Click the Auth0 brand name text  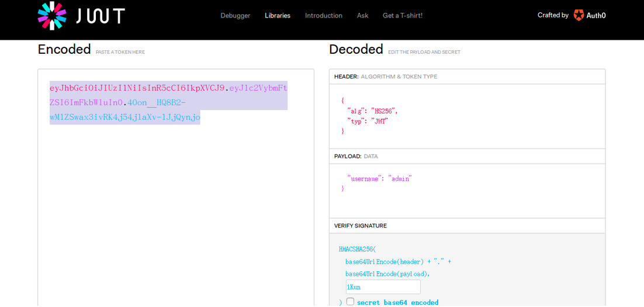[x=596, y=16]
